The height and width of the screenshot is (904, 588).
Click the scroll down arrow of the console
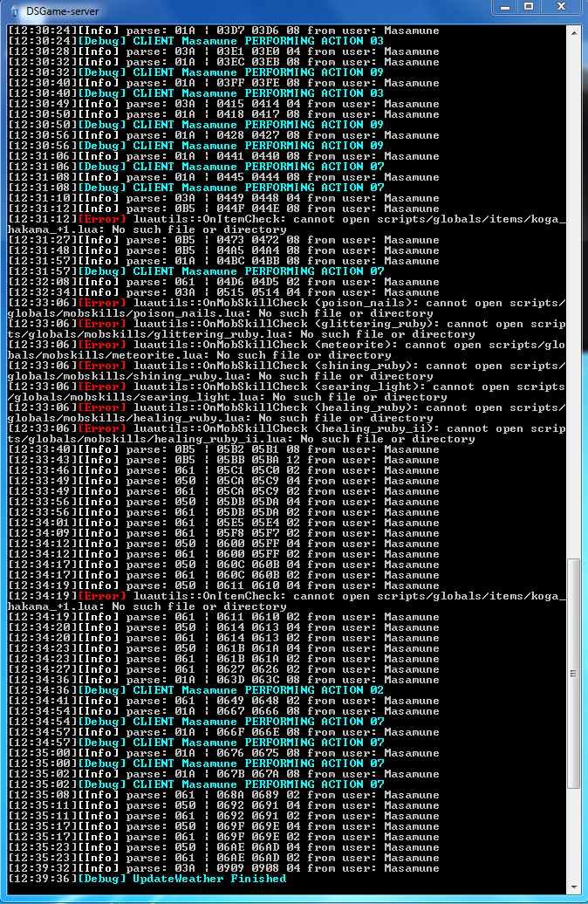[x=573, y=887]
